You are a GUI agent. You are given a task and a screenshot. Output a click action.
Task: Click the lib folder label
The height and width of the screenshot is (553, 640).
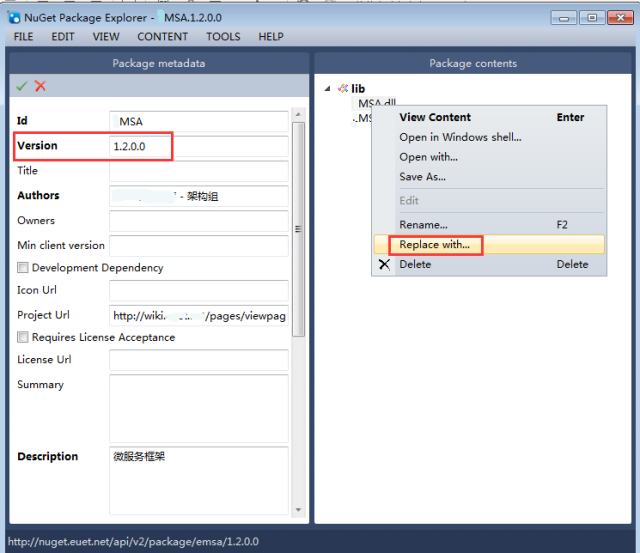click(x=358, y=89)
